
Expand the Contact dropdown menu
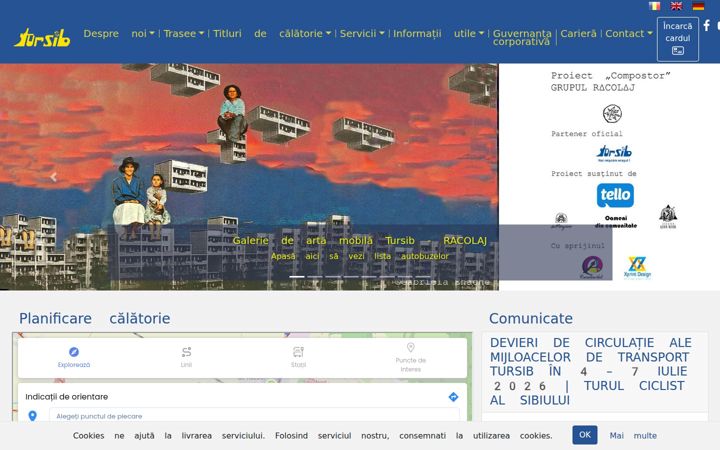click(x=629, y=34)
